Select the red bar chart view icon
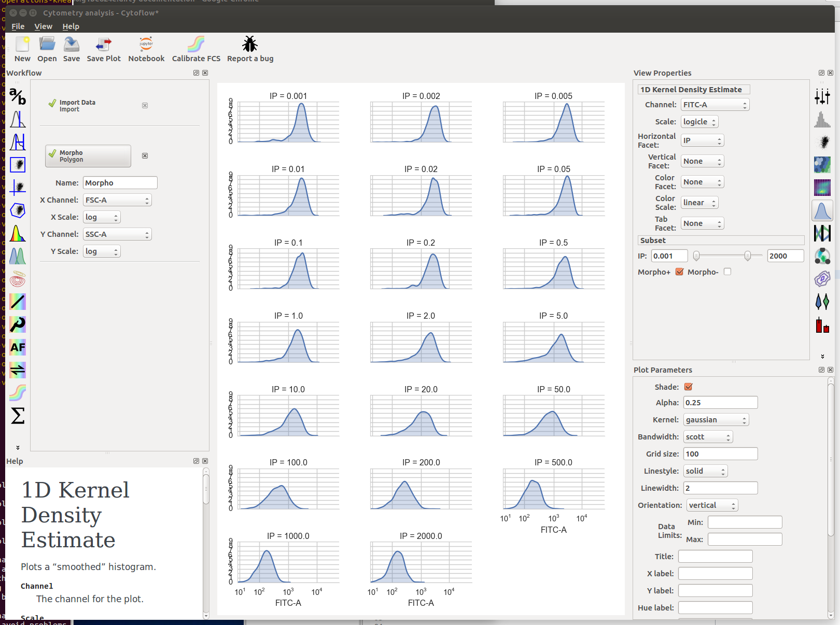Screen dimensions: 840x625 (822, 325)
